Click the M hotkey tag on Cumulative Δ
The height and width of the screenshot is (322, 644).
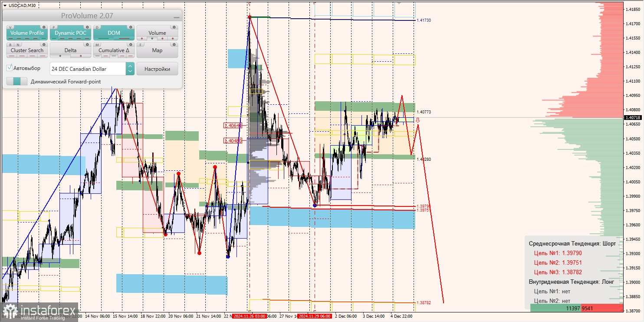coord(97,45)
